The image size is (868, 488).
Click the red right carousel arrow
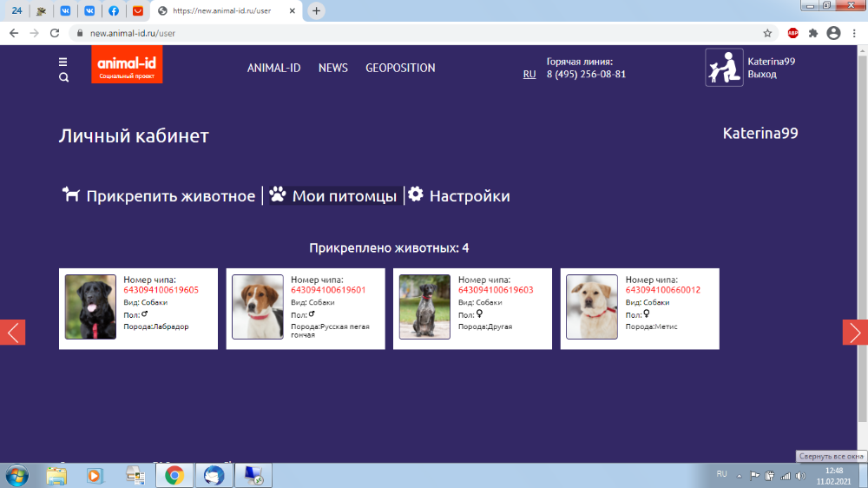(855, 332)
